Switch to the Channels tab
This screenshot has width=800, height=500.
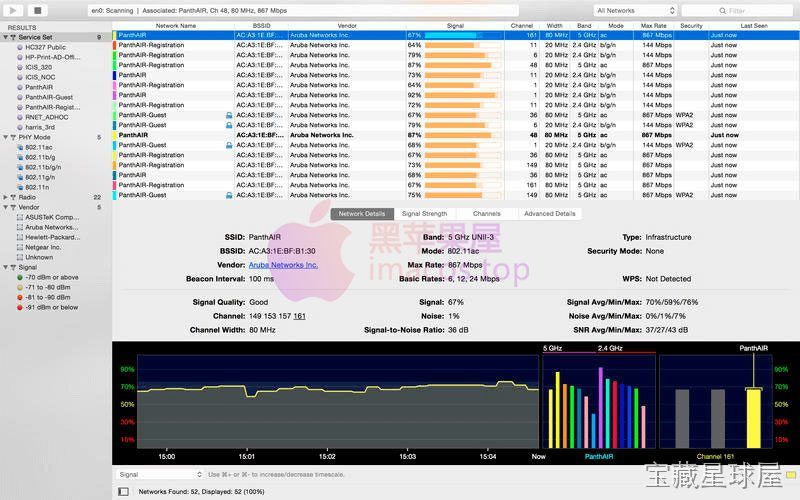486,214
